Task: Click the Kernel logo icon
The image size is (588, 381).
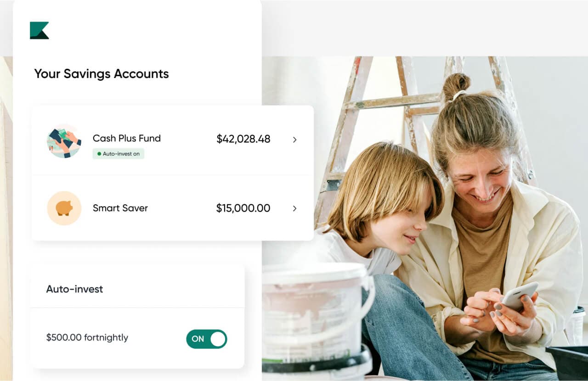Action: point(40,30)
